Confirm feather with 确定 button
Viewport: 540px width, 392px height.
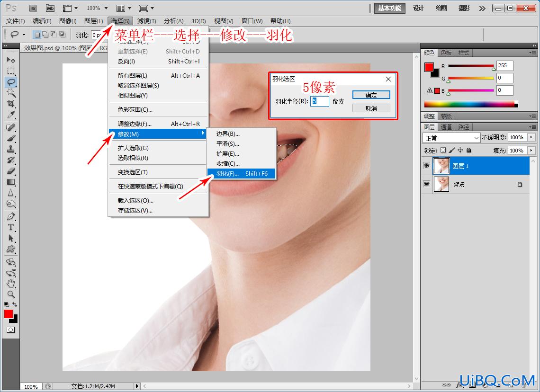[371, 95]
